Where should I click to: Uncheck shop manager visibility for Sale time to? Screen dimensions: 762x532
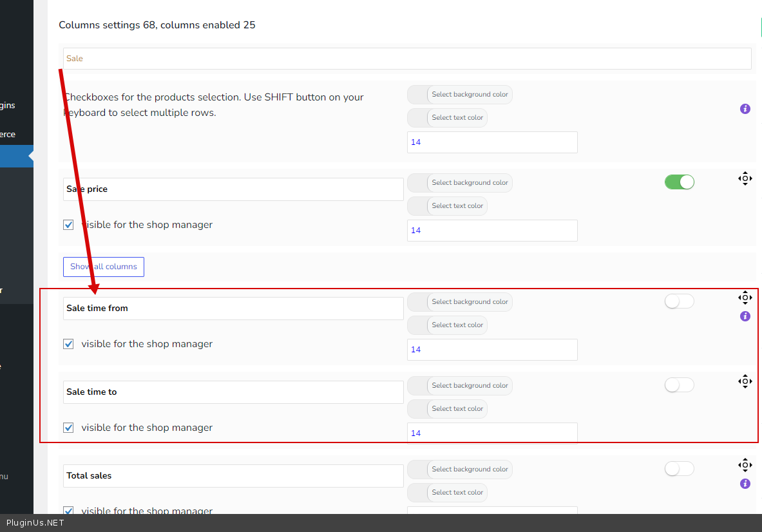click(68, 428)
